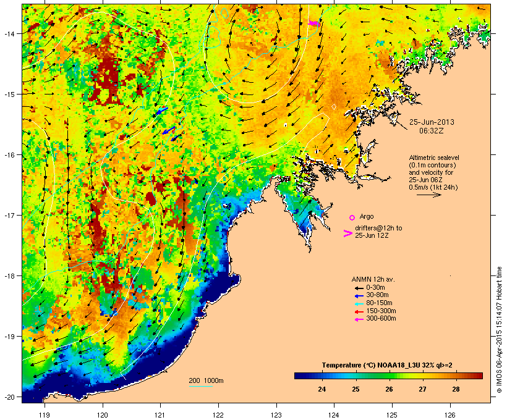This screenshot has height=420, width=507.
Task: Click the magenta 300-600m legend arrow
Action: click(359, 319)
